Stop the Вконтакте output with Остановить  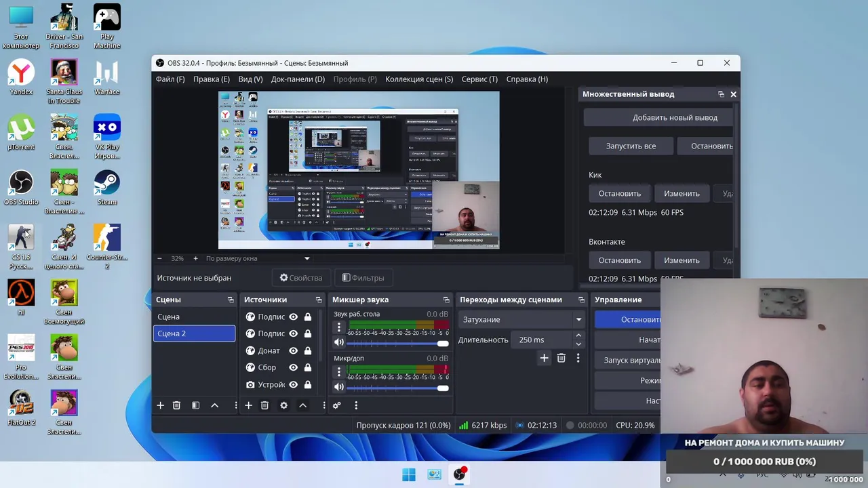[x=619, y=260]
